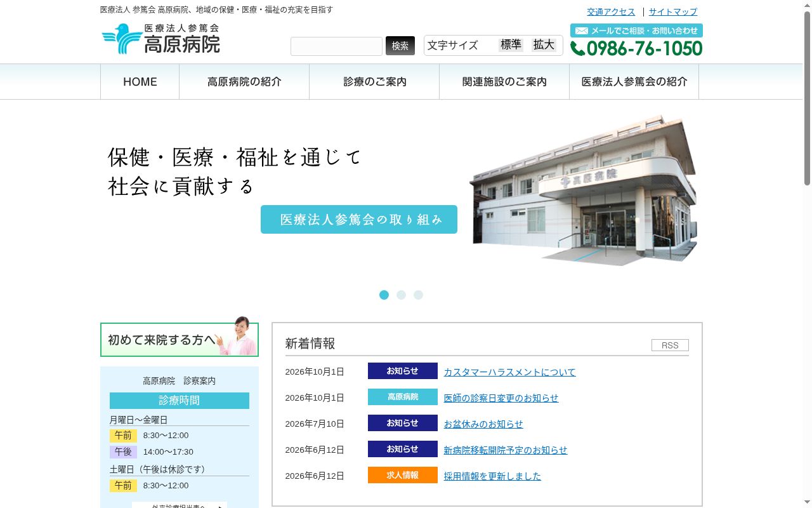Click お知らせ label beside お盆休み
The image size is (812, 508).
click(x=403, y=423)
